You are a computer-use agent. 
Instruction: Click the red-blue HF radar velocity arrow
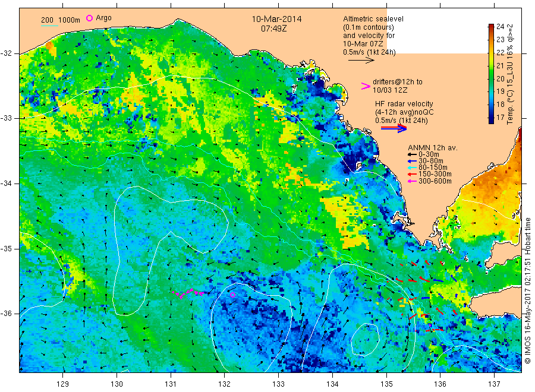tap(394, 128)
